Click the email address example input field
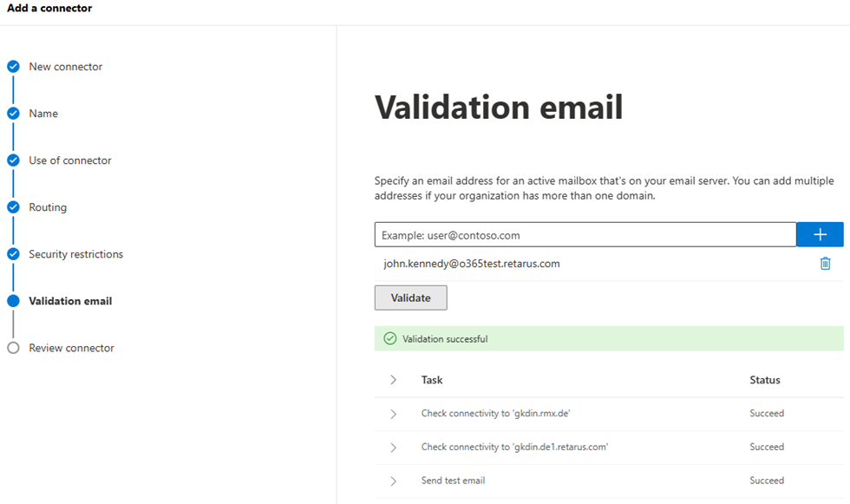 click(585, 235)
